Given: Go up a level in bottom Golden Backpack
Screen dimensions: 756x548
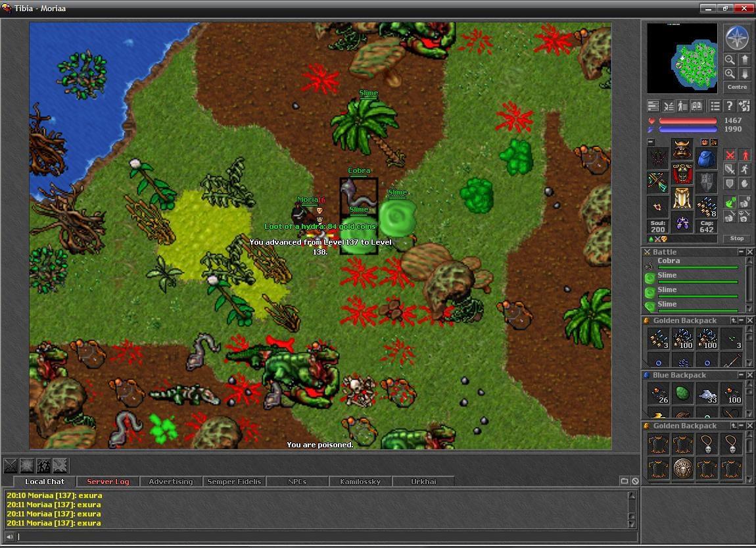Looking at the screenshot, I should [x=734, y=426].
